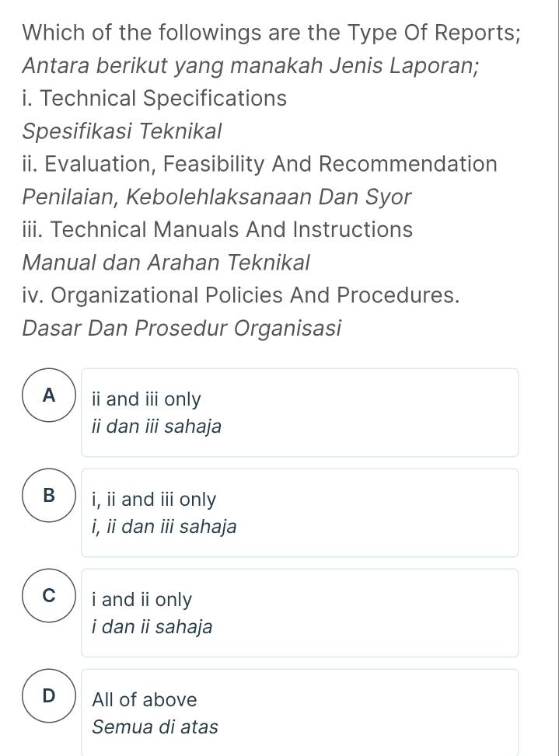Click the option A answer card

point(299,412)
